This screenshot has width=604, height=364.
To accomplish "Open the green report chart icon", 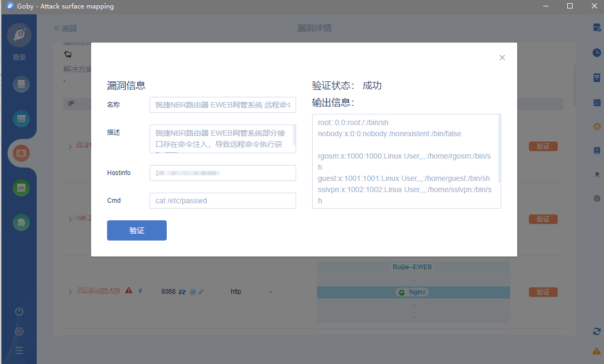I will click(21, 188).
